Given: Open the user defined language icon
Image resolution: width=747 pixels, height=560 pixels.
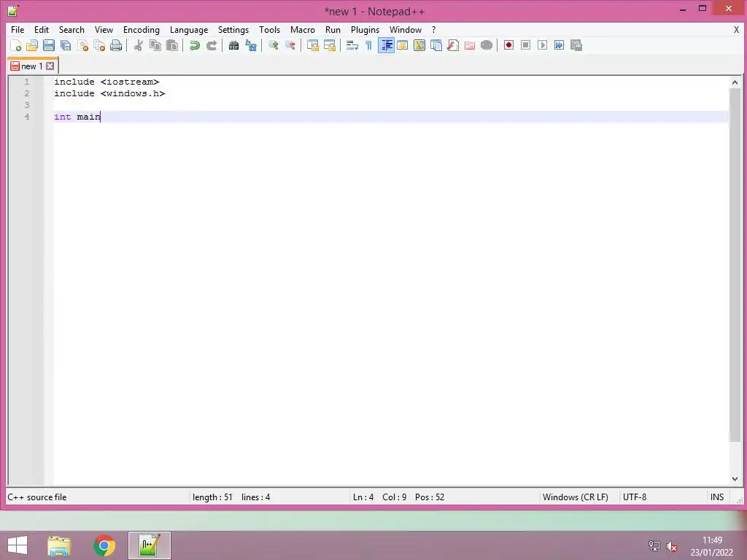Looking at the screenshot, I should (x=403, y=45).
